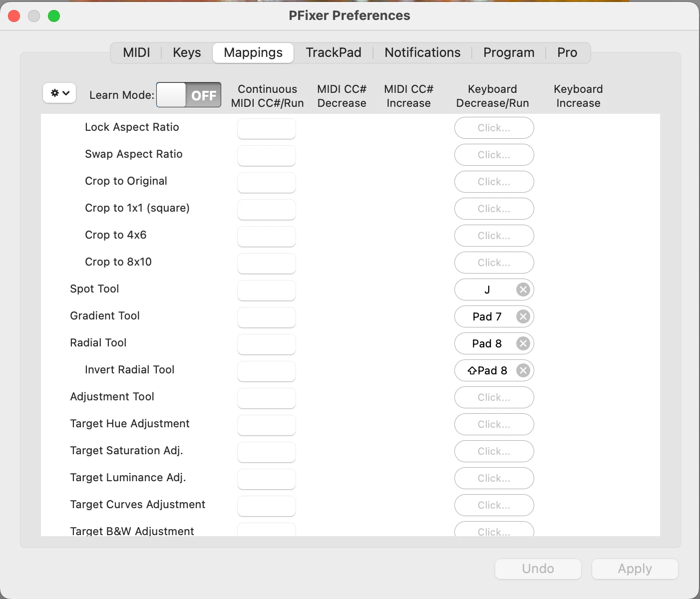Switch to the Keys tab
The image size is (700, 599).
187,52
